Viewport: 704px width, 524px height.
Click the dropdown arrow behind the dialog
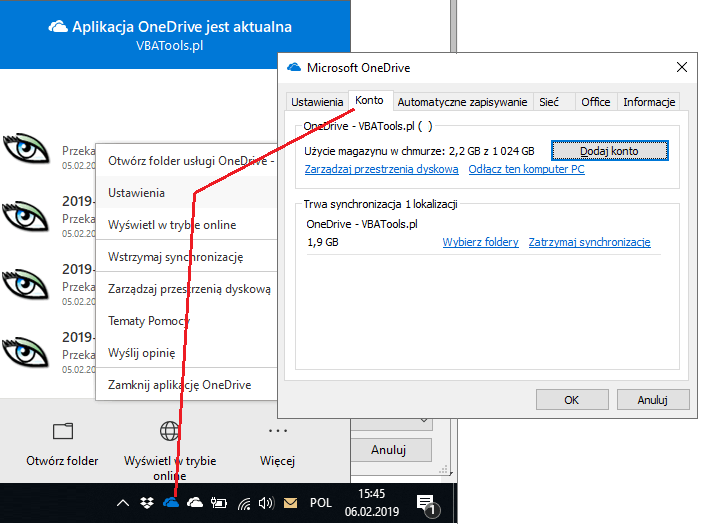(x=423, y=421)
